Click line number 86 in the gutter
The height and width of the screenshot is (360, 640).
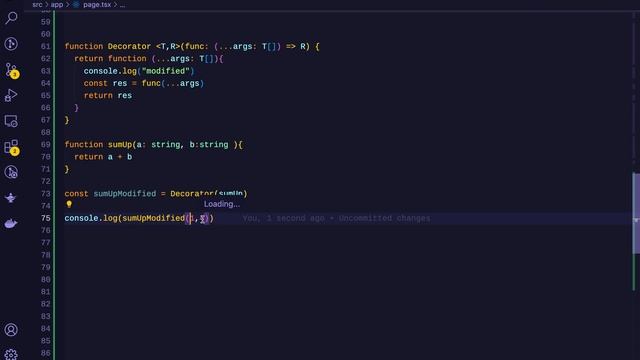(x=46, y=353)
